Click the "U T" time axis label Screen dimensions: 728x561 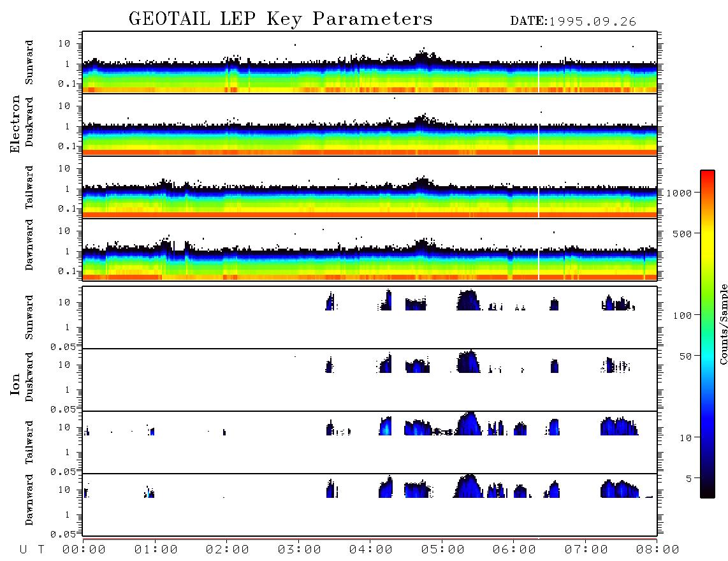click(x=32, y=550)
